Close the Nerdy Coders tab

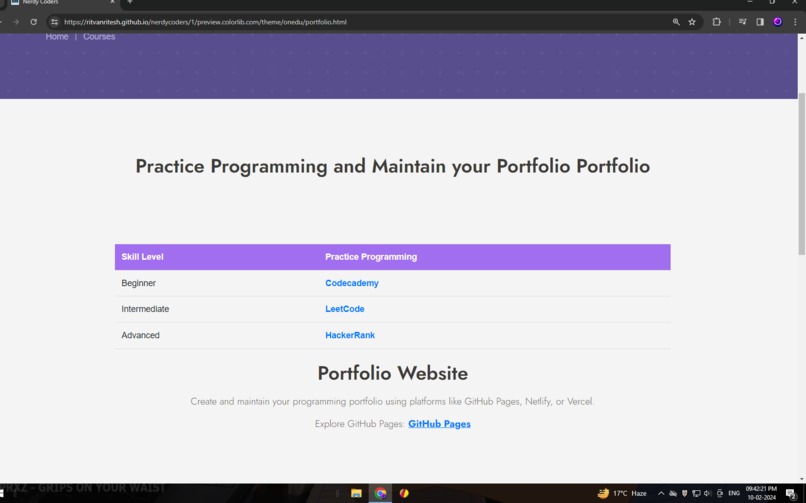[x=112, y=2]
